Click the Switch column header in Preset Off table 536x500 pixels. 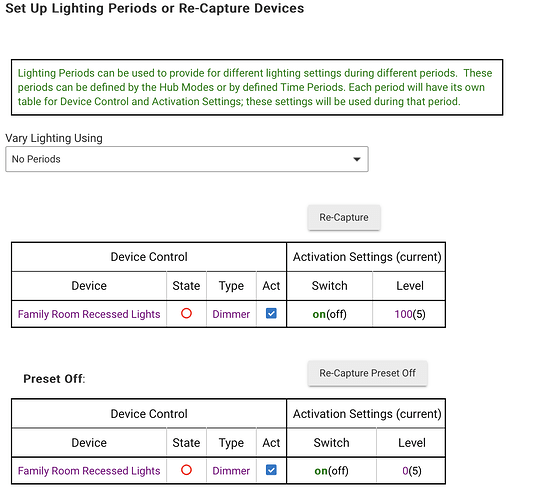[x=331, y=443]
